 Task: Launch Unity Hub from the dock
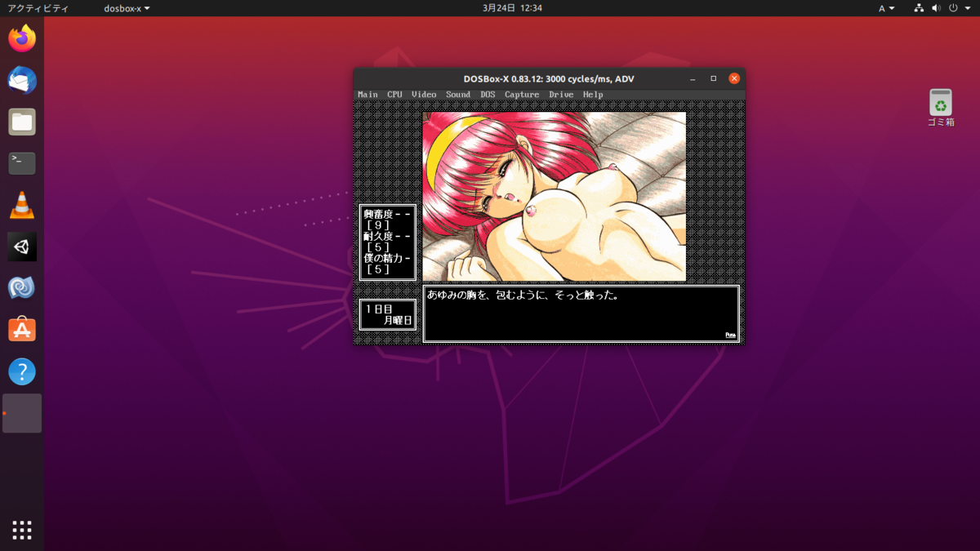tap(22, 247)
